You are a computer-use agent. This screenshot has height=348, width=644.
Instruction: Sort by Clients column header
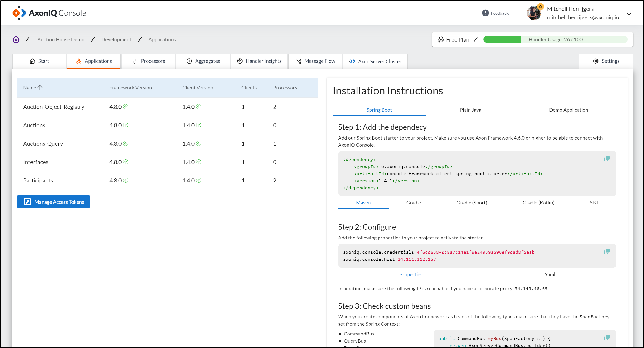click(x=249, y=88)
